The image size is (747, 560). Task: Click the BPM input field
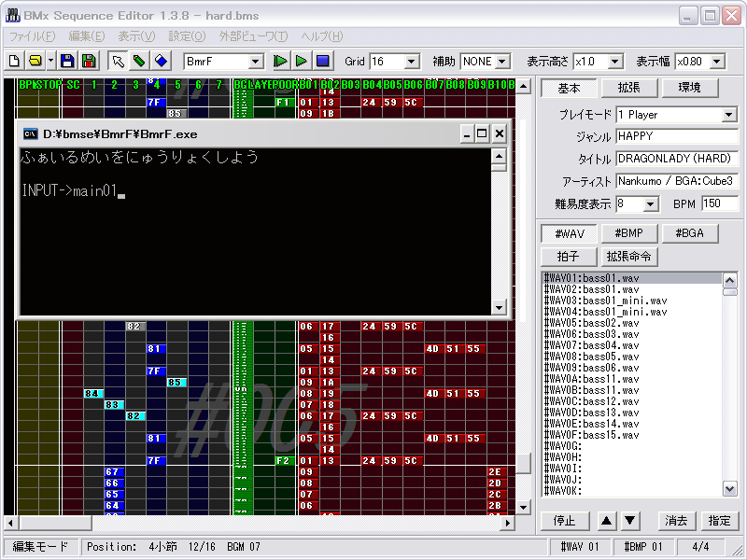pyautogui.click(x=719, y=203)
